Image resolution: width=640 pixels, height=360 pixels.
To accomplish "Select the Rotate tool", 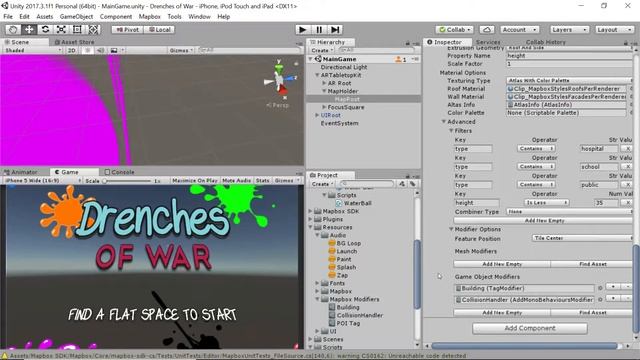I will (x=45, y=29).
